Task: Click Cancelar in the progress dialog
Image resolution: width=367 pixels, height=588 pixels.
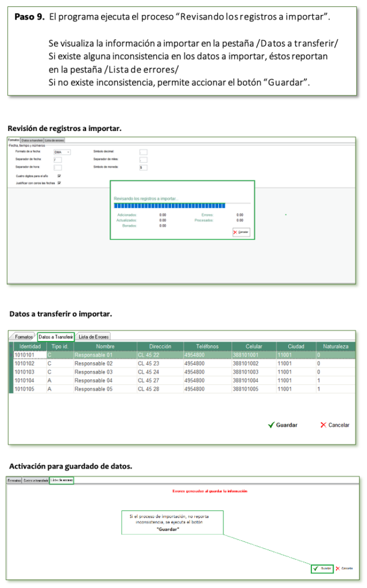Action: 241,232
